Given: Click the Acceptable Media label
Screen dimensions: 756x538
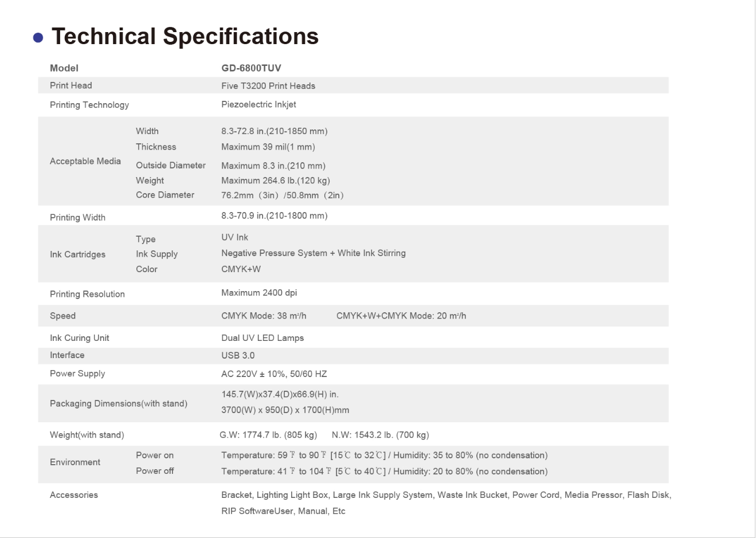Looking at the screenshot, I should pyautogui.click(x=85, y=161).
